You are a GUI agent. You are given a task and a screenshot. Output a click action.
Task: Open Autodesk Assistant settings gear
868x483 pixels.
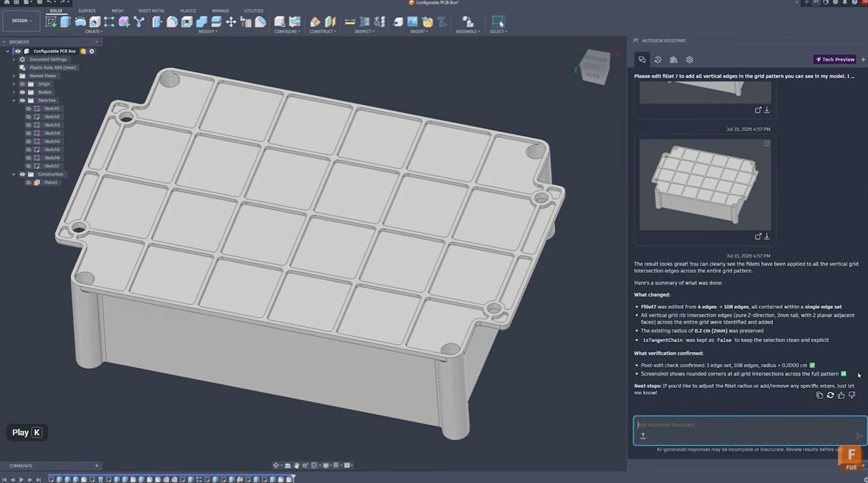coord(689,59)
